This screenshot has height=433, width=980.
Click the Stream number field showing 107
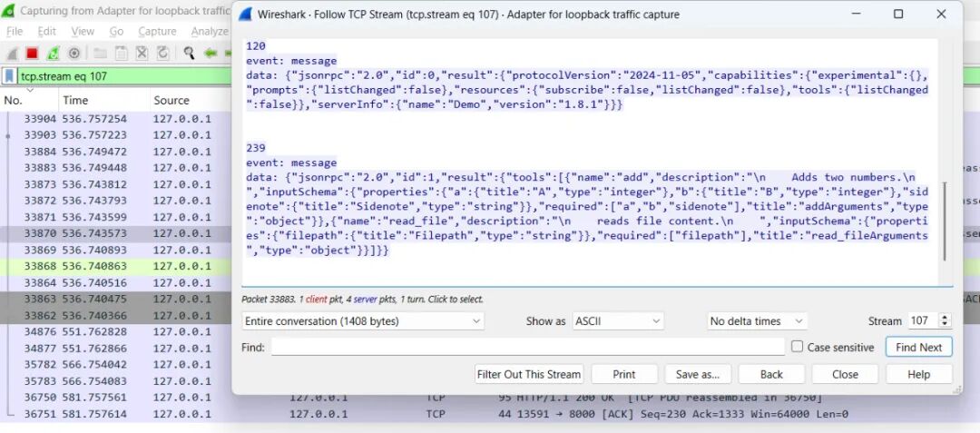[923, 321]
